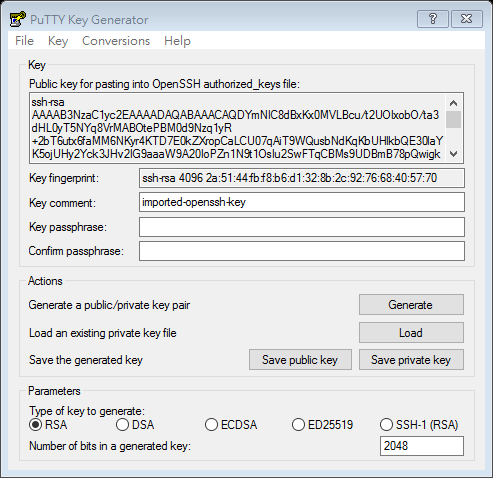Click the 'Confirm passphrase:' label
Viewport: 493px width, 478px height.
[76, 251]
